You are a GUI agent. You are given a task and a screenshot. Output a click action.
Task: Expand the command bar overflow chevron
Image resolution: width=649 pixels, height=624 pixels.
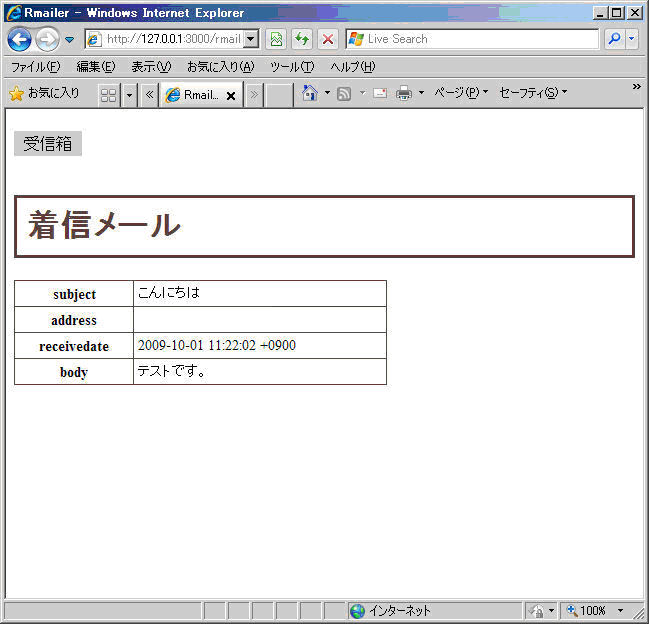coord(637,86)
